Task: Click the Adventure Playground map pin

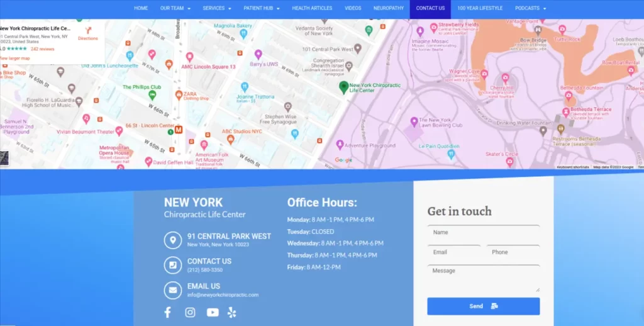Action: [340, 145]
